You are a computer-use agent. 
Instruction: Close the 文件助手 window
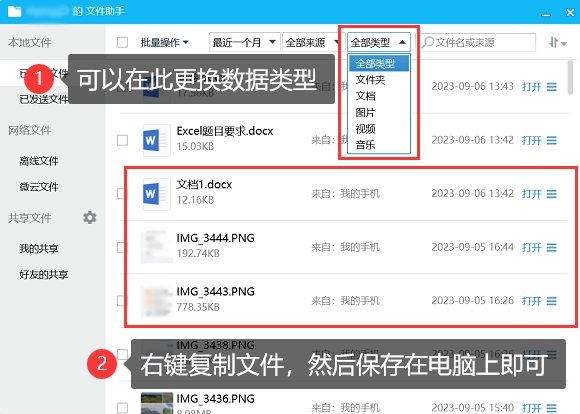tap(570, 12)
